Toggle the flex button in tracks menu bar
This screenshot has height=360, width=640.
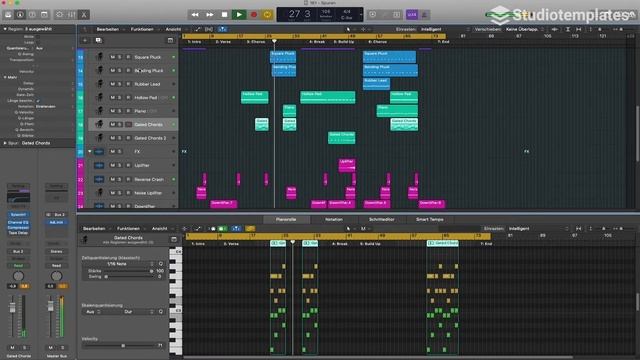pos(209,29)
